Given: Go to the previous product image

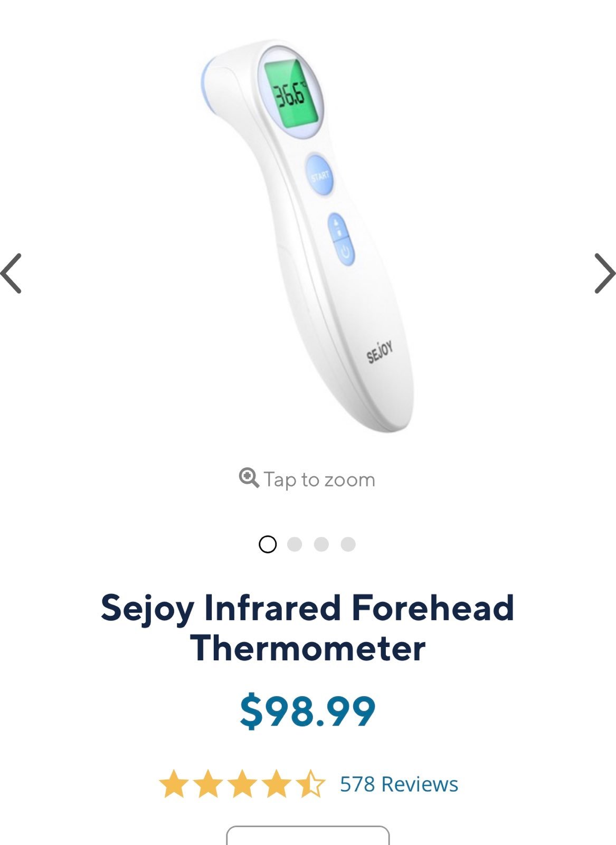Looking at the screenshot, I should tap(12, 273).
